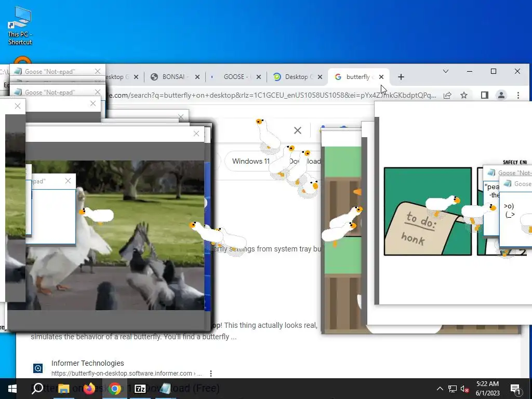Close the butterfly search tab
This screenshot has height=399, width=532.
pyautogui.click(x=381, y=77)
